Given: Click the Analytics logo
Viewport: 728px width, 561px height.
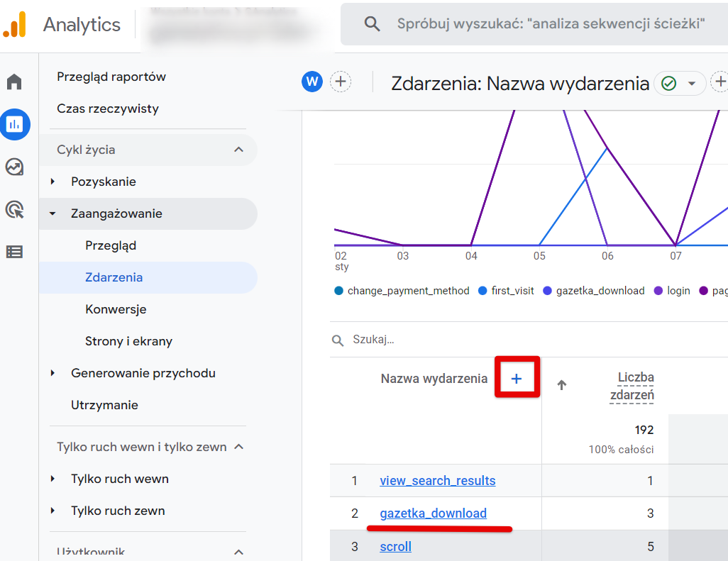Looking at the screenshot, I should click(x=14, y=24).
